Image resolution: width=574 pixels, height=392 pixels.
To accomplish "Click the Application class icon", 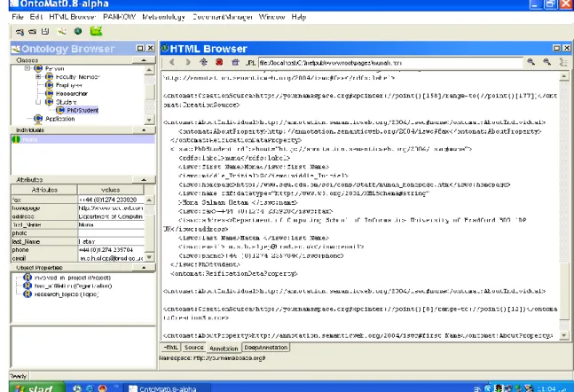I will click(38, 119).
